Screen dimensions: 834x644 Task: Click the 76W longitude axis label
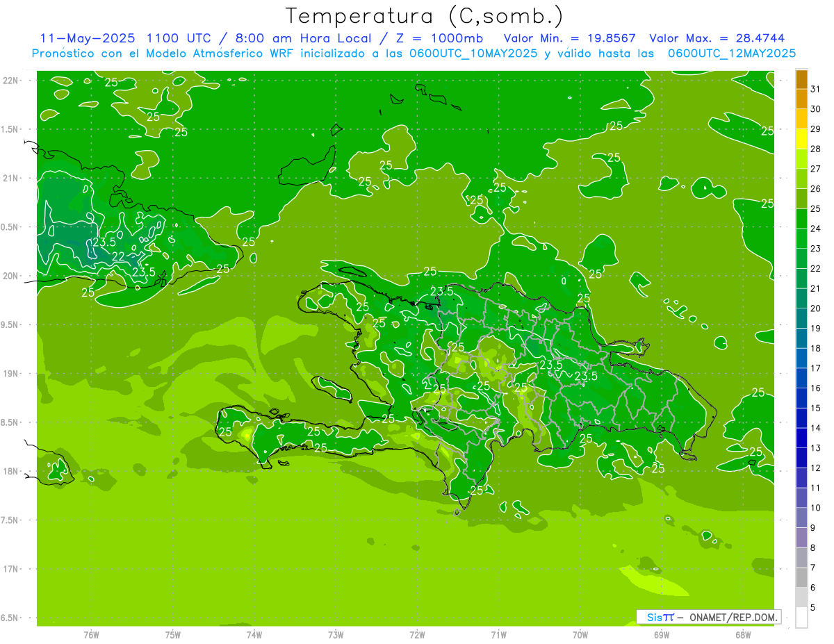click(91, 635)
